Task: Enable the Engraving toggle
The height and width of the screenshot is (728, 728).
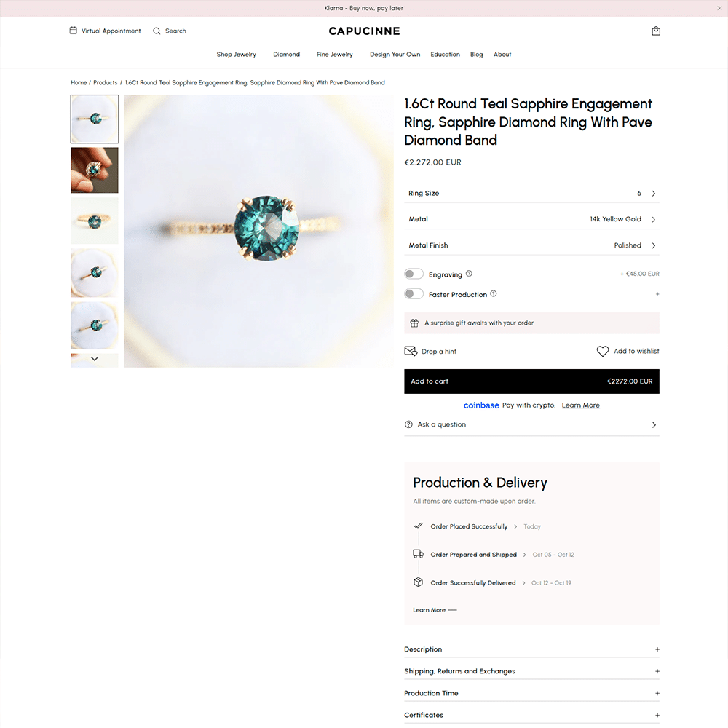Action: pyautogui.click(x=414, y=274)
